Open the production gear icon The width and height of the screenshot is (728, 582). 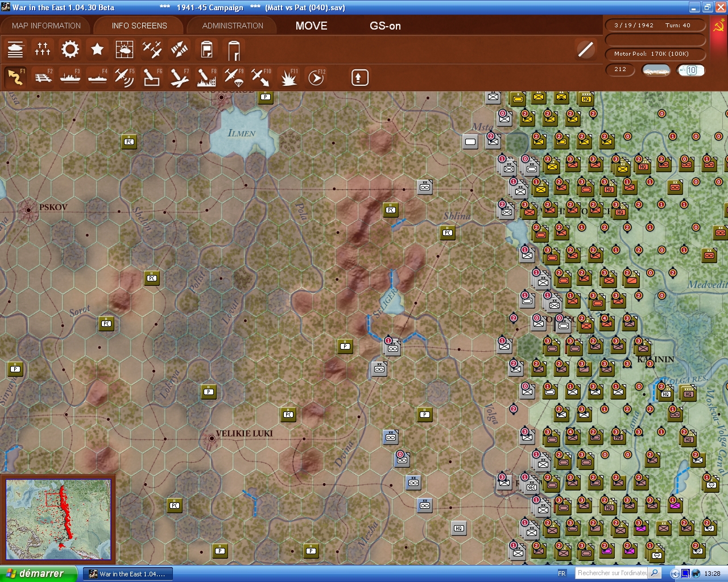(70, 49)
